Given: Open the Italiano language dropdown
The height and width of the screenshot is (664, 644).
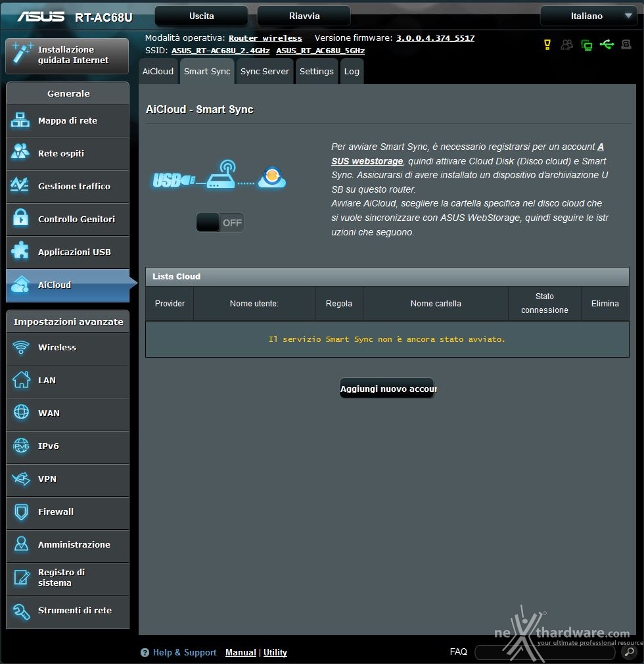Looking at the screenshot, I should coord(589,16).
